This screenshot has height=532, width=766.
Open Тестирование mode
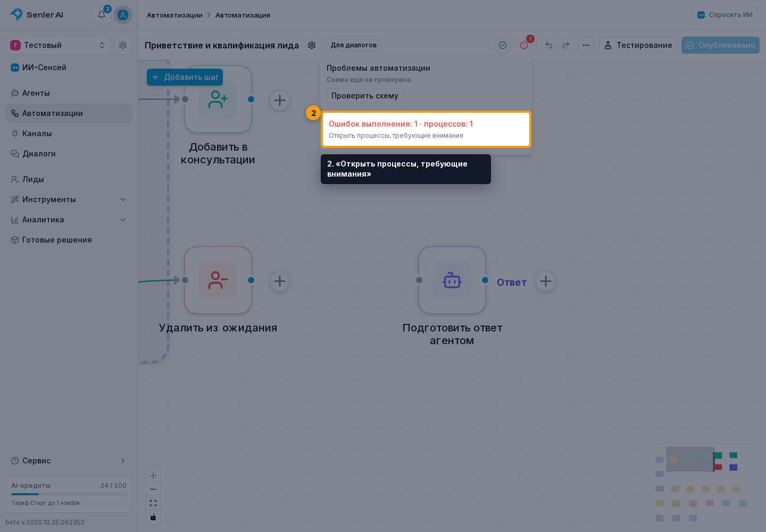(x=638, y=45)
